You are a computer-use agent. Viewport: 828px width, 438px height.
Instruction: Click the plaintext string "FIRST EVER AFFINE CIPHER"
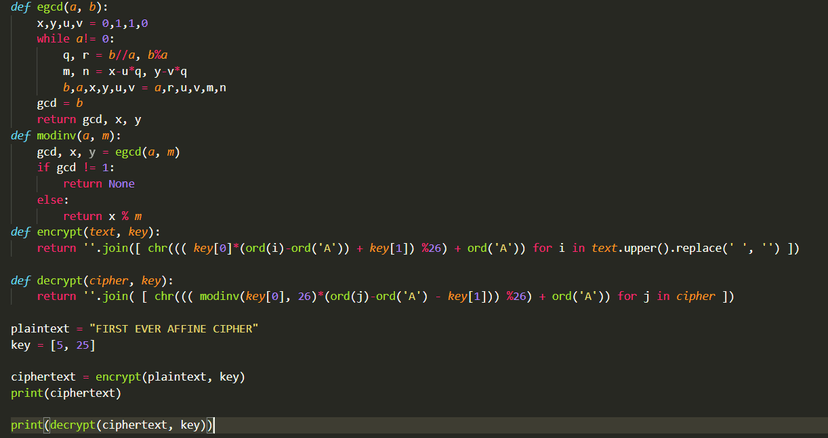174,329
